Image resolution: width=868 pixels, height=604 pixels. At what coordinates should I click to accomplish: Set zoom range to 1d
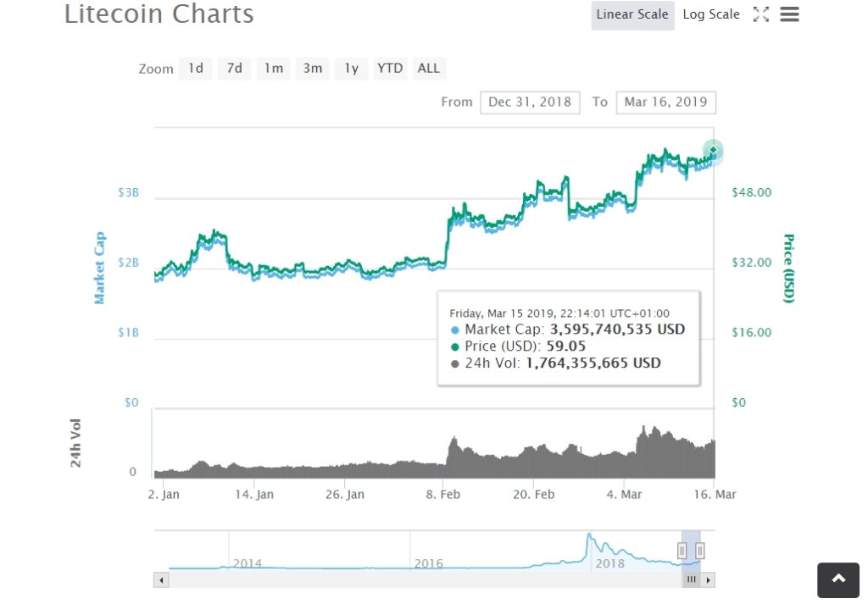pos(195,69)
